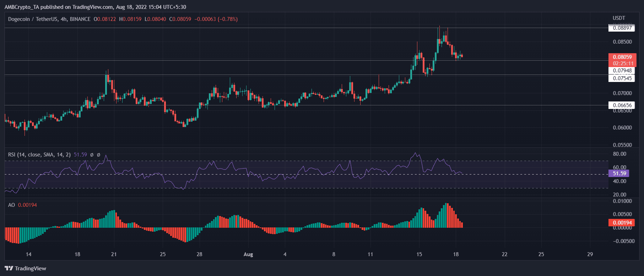The width and height of the screenshot is (644, 276).
Task: Click the price change -0.00063 (-0.78%) text
Action: pyautogui.click(x=216, y=19)
